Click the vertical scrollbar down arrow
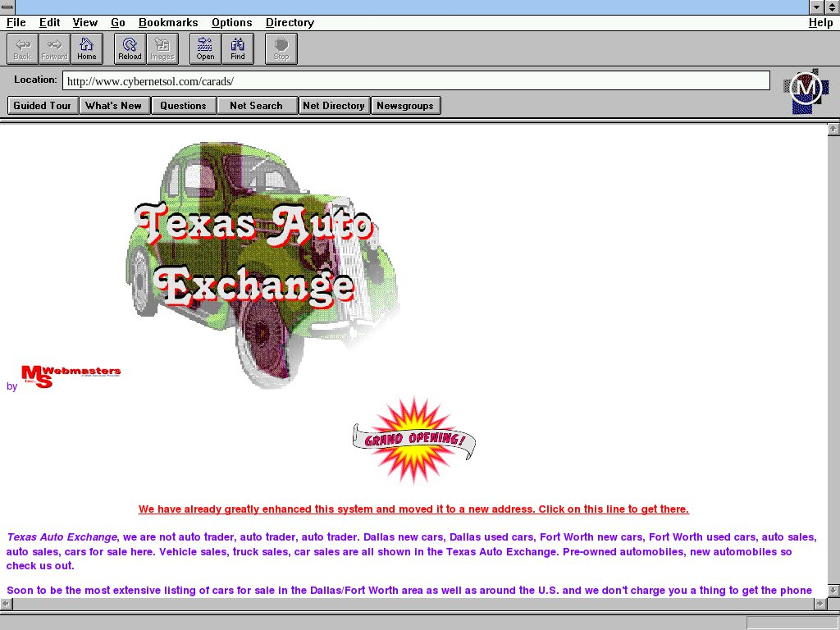 click(833, 591)
